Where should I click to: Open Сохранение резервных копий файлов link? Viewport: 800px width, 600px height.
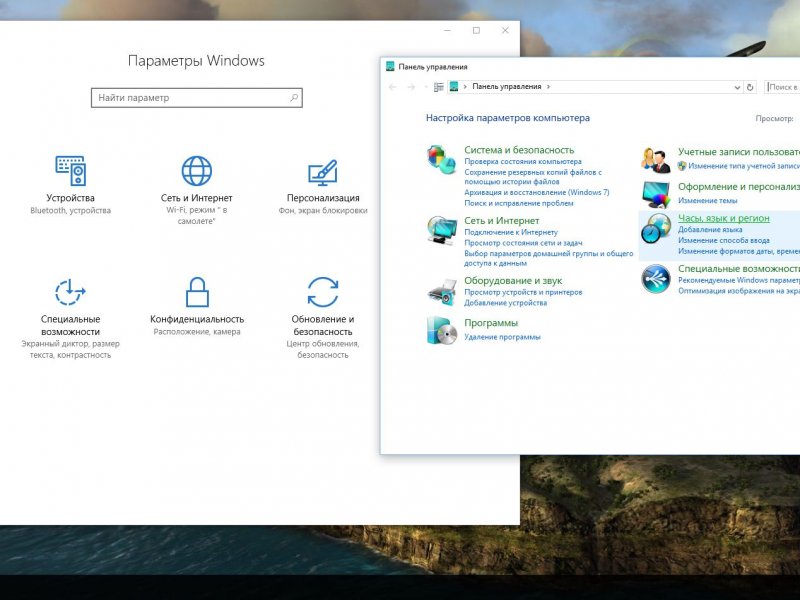533,177
